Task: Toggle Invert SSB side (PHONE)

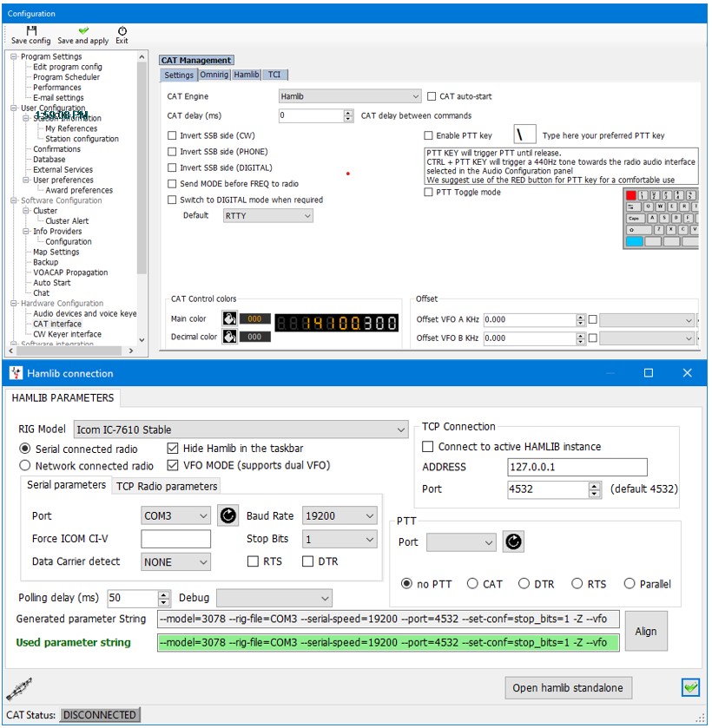Action: coord(172,152)
